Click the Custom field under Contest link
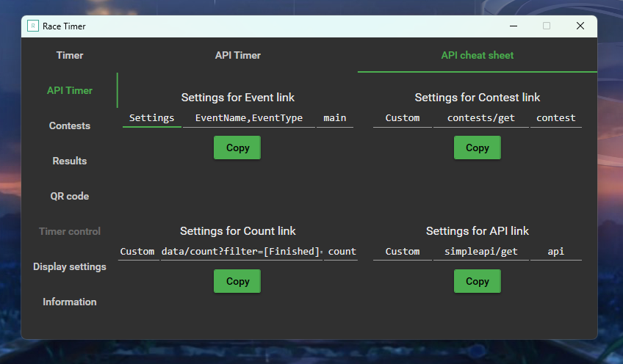Image resolution: width=623 pixels, height=364 pixels. pyautogui.click(x=403, y=118)
